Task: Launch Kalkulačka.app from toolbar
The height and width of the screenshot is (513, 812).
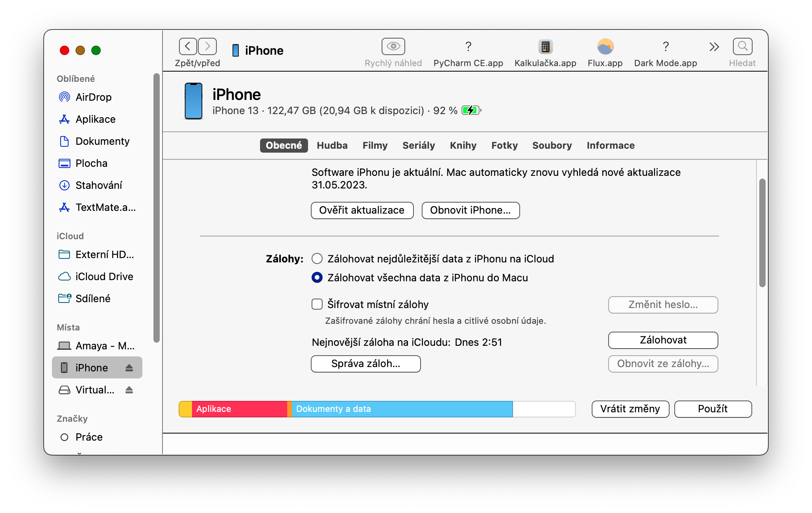Action: click(x=545, y=47)
